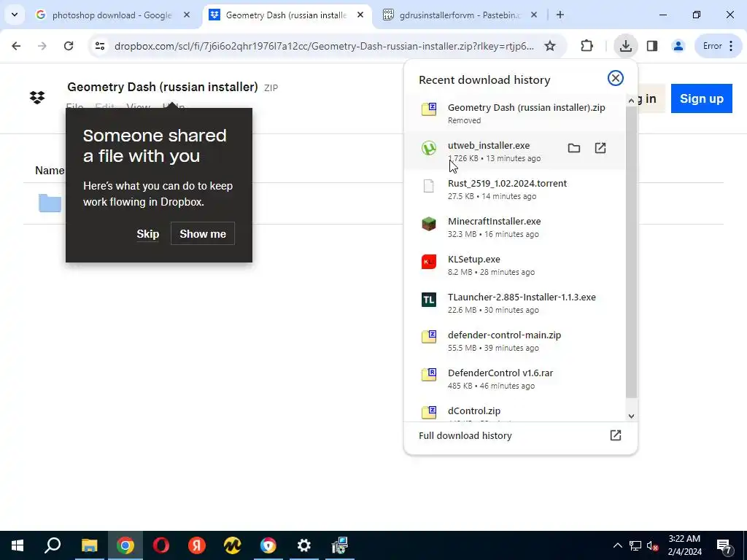Image resolution: width=747 pixels, height=560 pixels.
Task: Show hidden system tray icons
Action: tap(617, 545)
